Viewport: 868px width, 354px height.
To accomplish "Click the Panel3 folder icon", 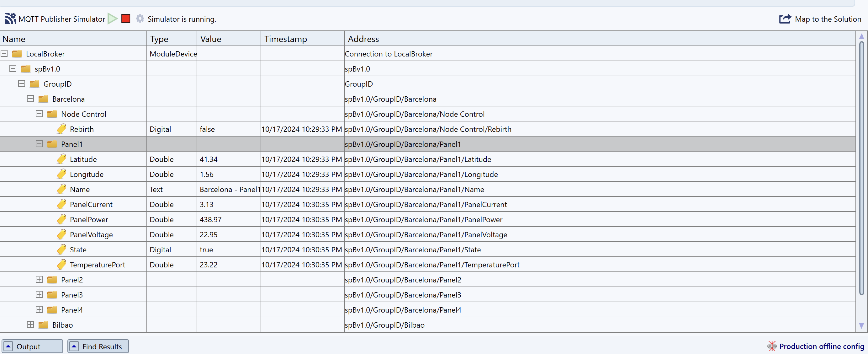I will pyautogui.click(x=52, y=295).
